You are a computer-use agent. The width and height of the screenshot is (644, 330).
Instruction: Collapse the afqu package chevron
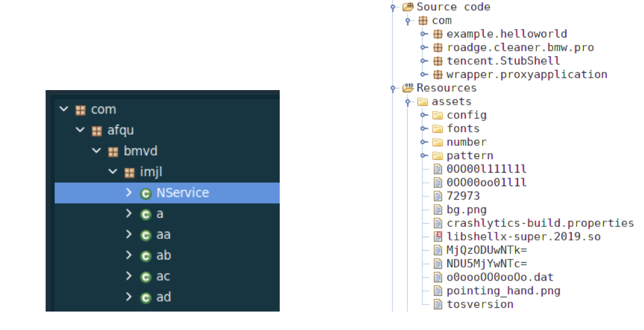(80, 130)
